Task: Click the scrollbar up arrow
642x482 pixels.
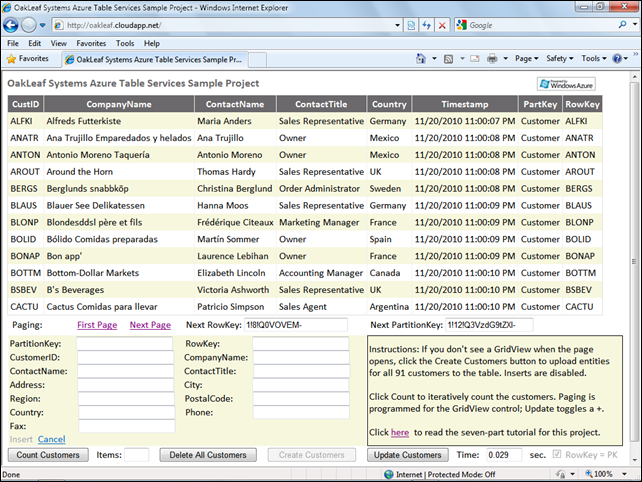Action: tap(634, 77)
